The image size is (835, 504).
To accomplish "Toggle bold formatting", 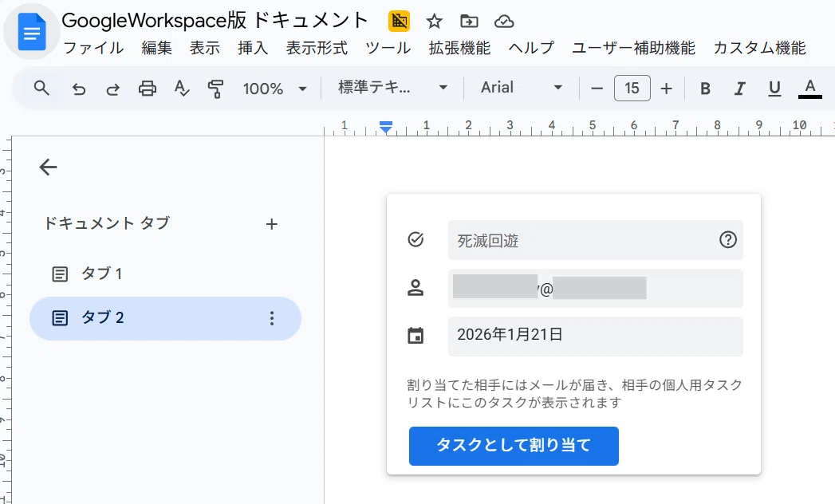I will [705, 89].
